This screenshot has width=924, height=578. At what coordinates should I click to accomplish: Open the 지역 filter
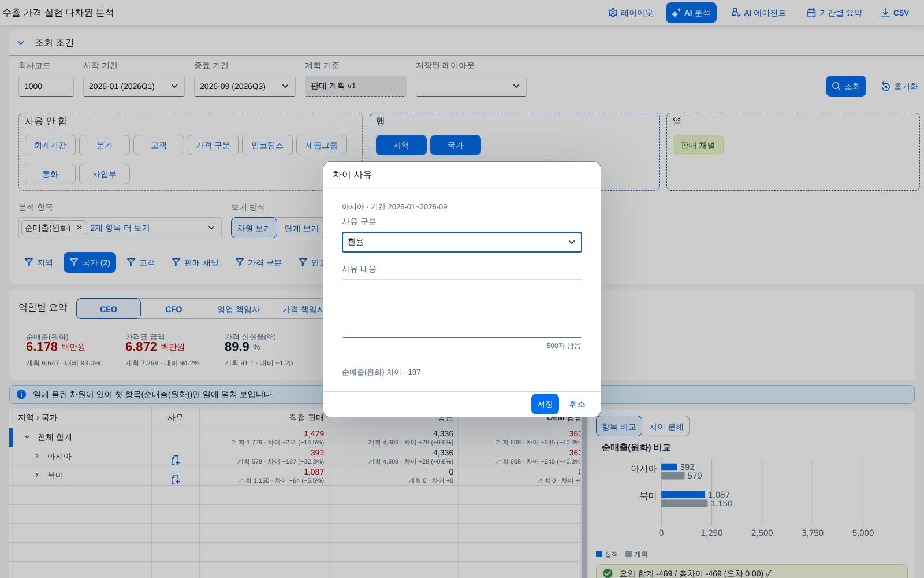click(x=39, y=262)
